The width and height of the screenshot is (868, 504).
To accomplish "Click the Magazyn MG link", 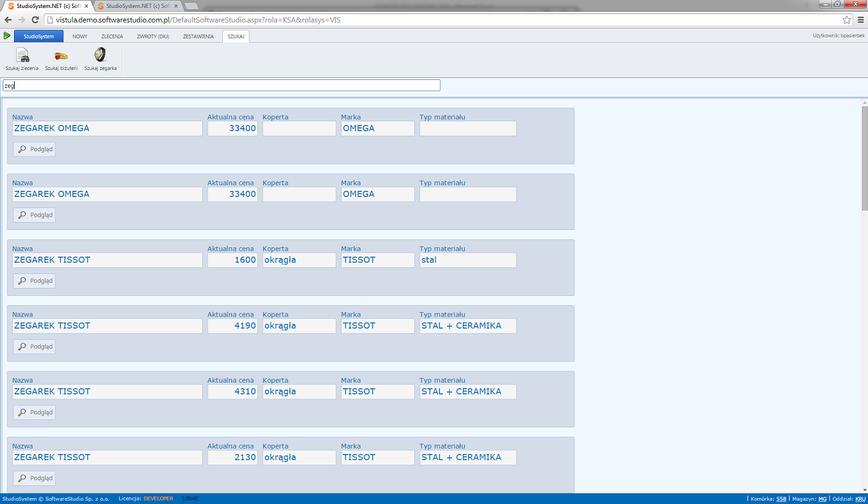I will 823,499.
